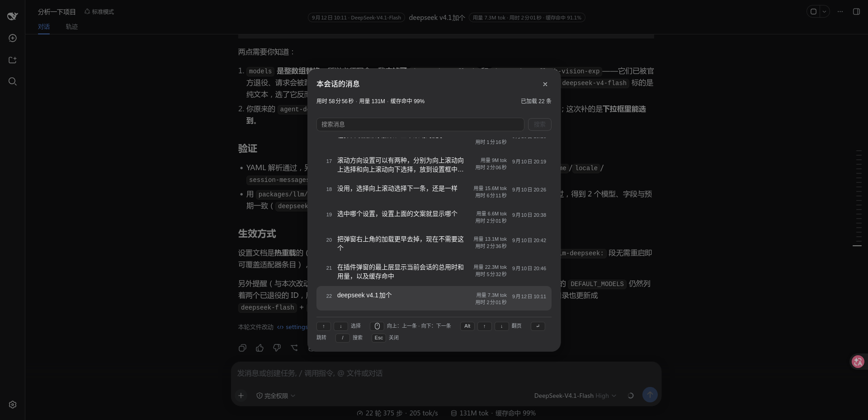Click the new project folder icon in sidebar

pyautogui.click(x=13, y=60)
